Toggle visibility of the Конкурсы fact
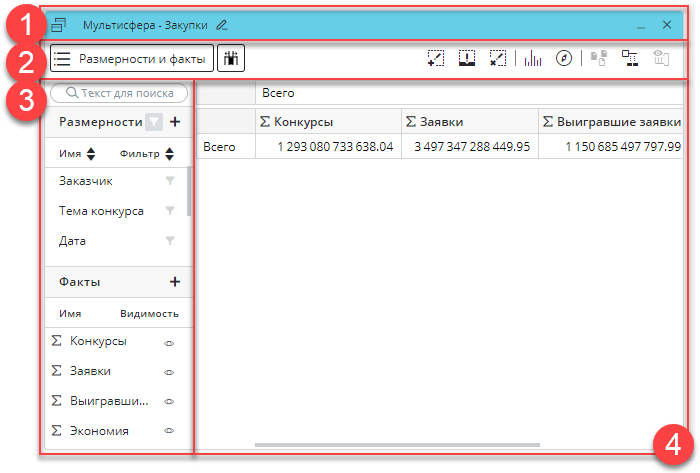The image size is (700, 473). click(x=169, y=342)
